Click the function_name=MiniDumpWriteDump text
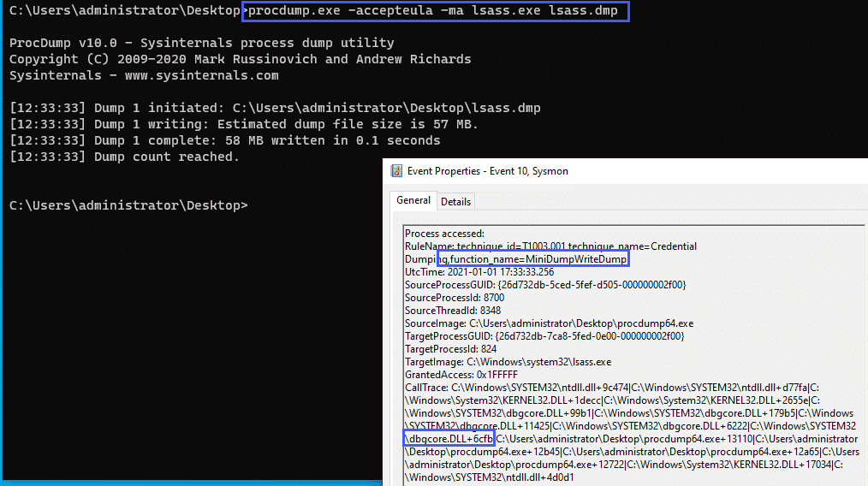 pos(538,259)
